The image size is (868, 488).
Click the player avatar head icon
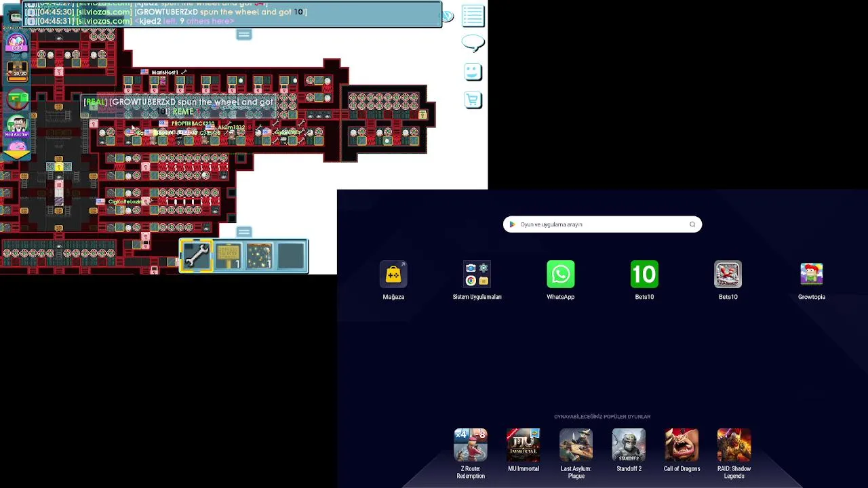click(15, 16)
